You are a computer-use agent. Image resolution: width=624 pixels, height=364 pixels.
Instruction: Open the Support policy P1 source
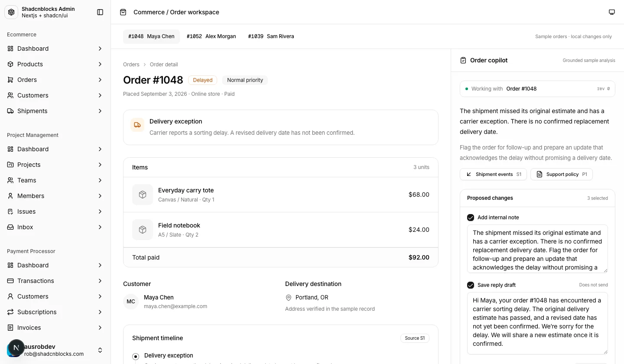click(x=562, y=174)
